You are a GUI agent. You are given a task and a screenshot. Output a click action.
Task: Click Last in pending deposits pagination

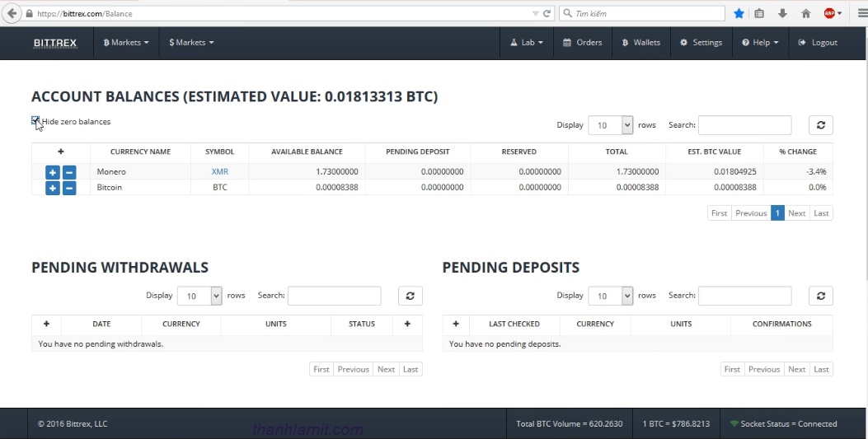click(x=822, y=369)
